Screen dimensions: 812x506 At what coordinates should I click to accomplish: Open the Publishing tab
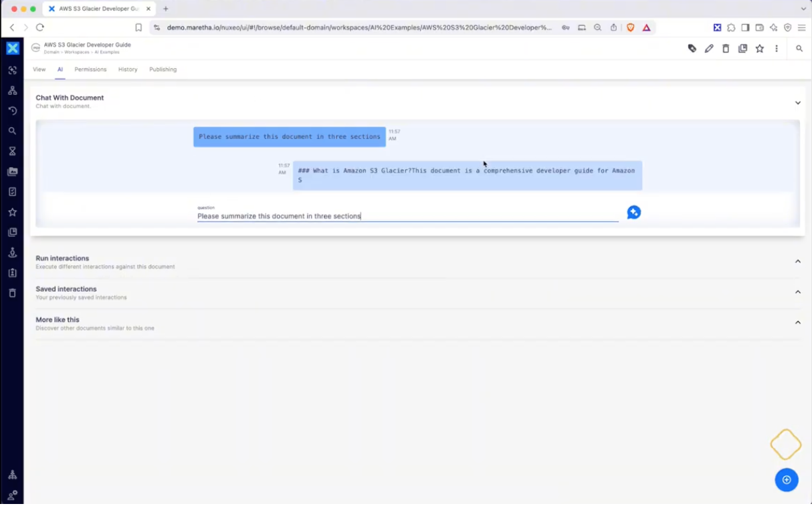[163, 70]
